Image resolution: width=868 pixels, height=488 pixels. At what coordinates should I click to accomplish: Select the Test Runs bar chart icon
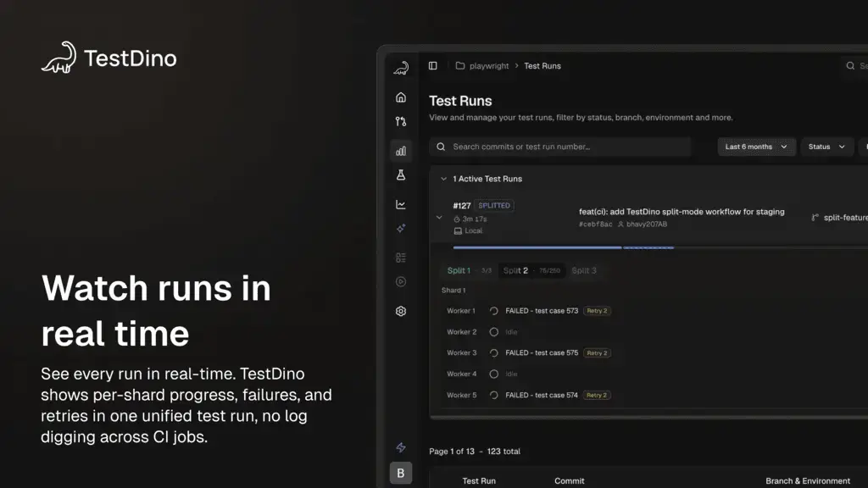pos(401,151)
